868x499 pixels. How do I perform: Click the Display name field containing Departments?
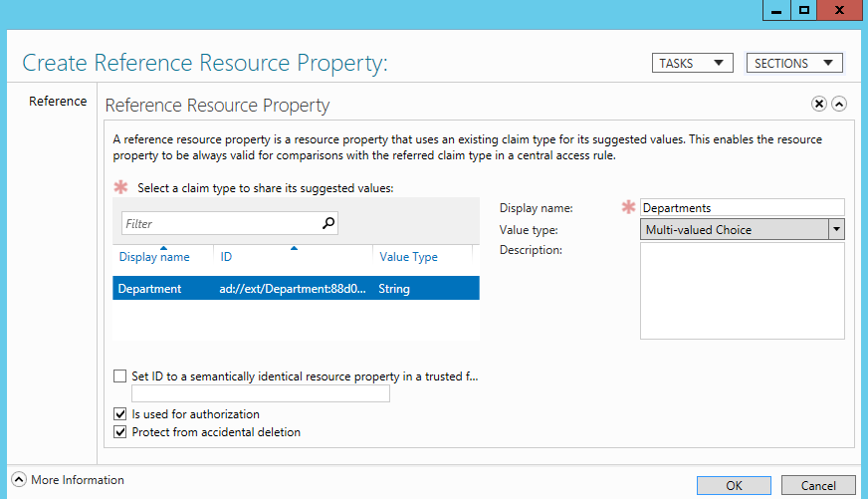[x=743, y=208]
